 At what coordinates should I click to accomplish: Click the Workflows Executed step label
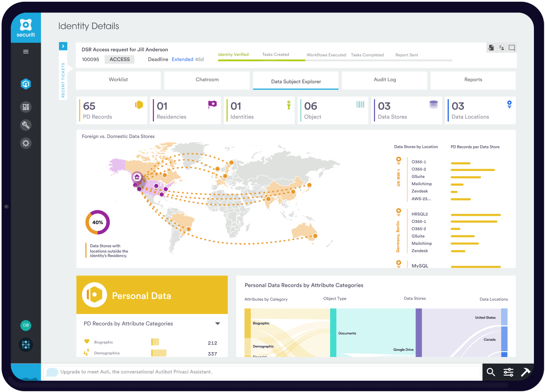[327, 55]
